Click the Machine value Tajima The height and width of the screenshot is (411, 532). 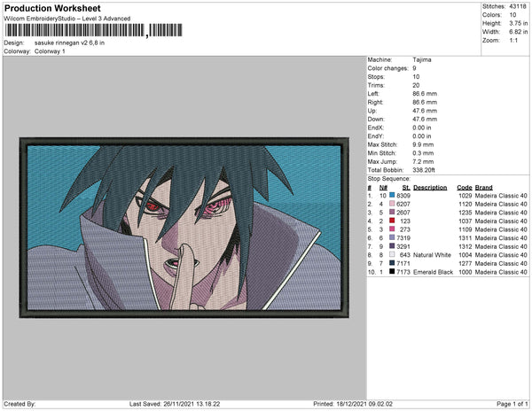[x=422, y=59]
